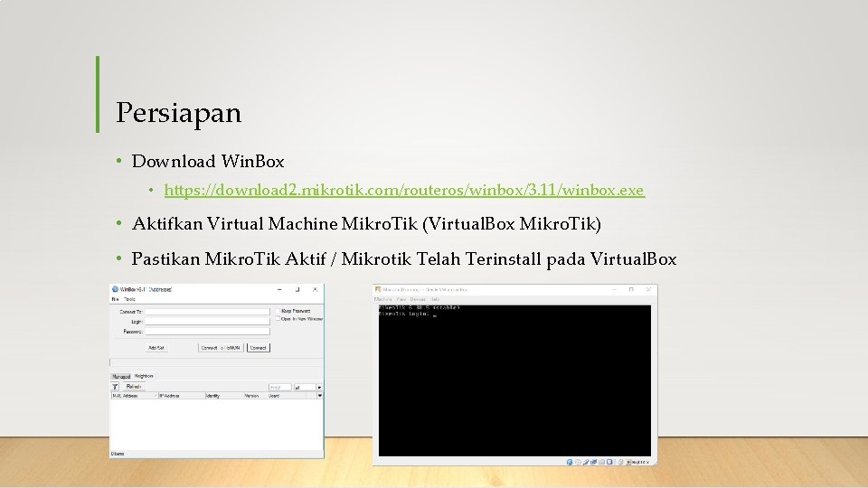
Task: Open the View menu in VirtualBox
Action: (x=401, y=299)
